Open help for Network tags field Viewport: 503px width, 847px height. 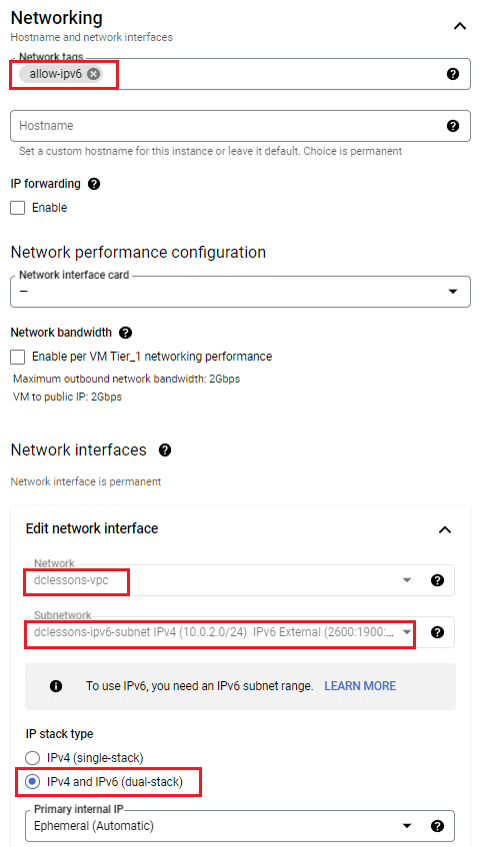pyautogui.click(x=453, y=74)
